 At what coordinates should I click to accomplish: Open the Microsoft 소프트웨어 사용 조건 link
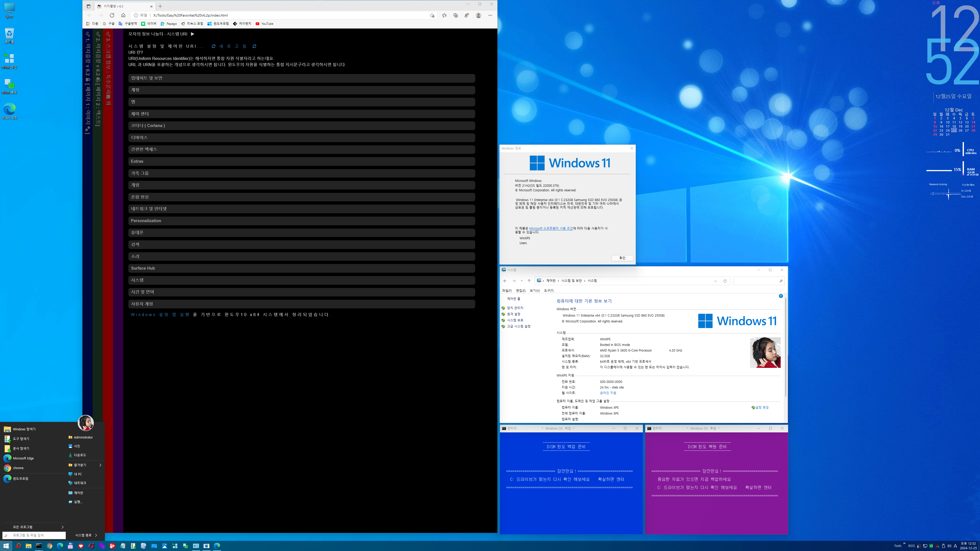coord(551,229)
